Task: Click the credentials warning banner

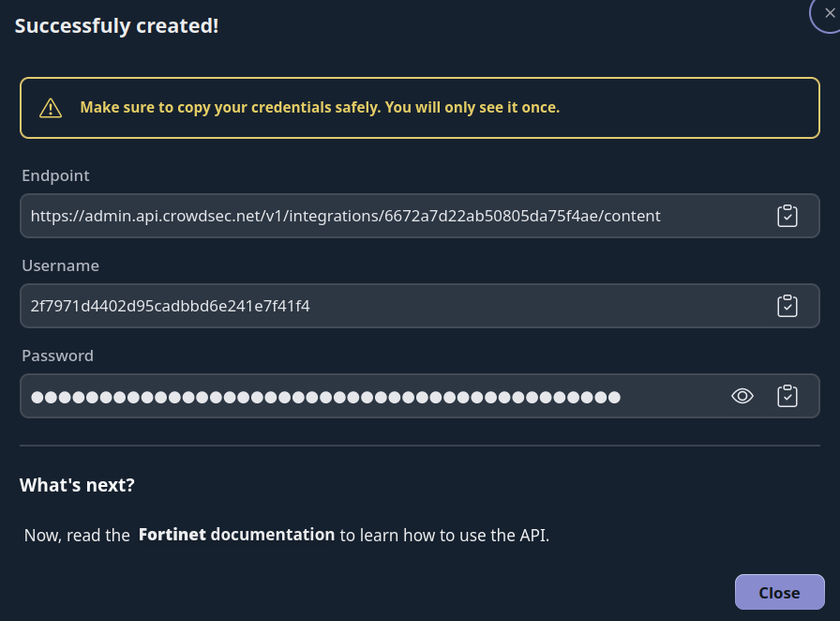Action: pos(420,107)
